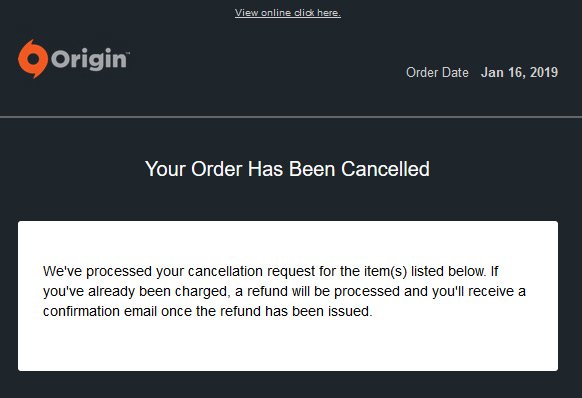Click the orange Origin swirl logo icon
Screen dimensions: 582x398
[33, 59]
